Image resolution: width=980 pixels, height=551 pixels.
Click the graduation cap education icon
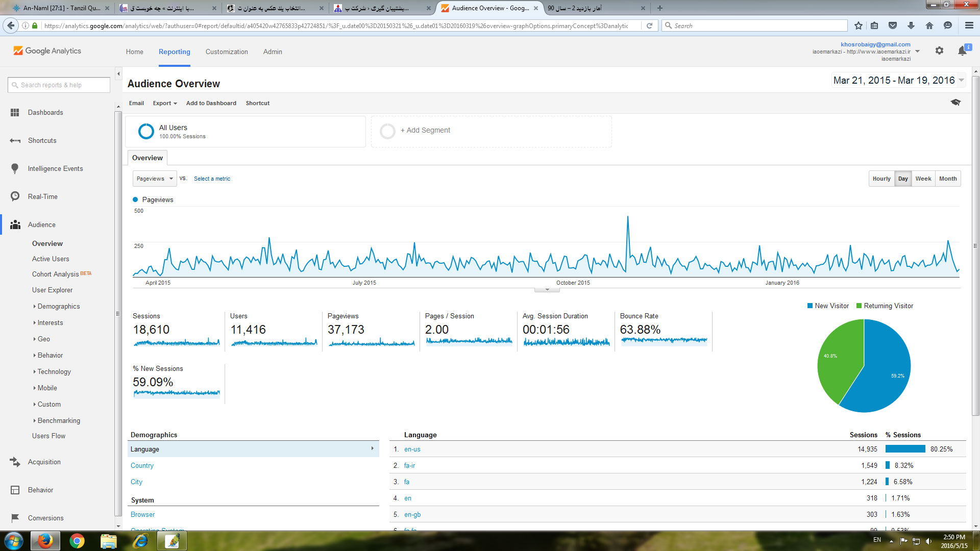tap(955, 103)
